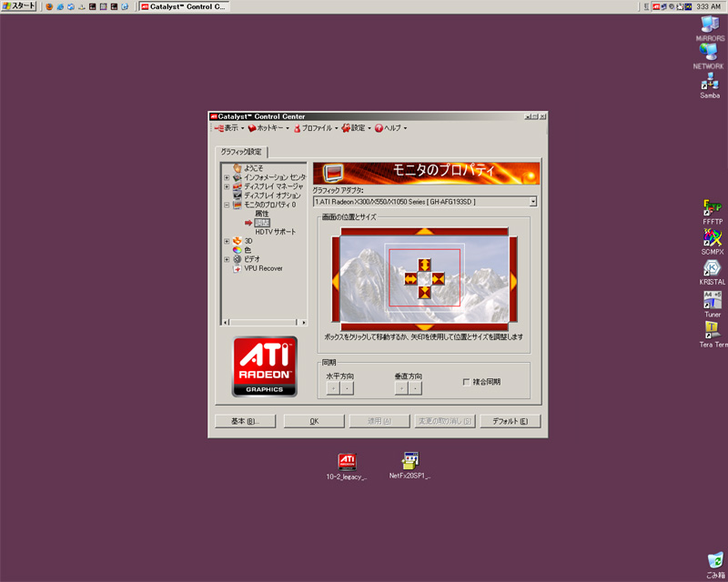Image resolution: width=728 pixels, height=582 pixels.
Task: Select VPU Recover in the tree
Action: coord(263,268)
